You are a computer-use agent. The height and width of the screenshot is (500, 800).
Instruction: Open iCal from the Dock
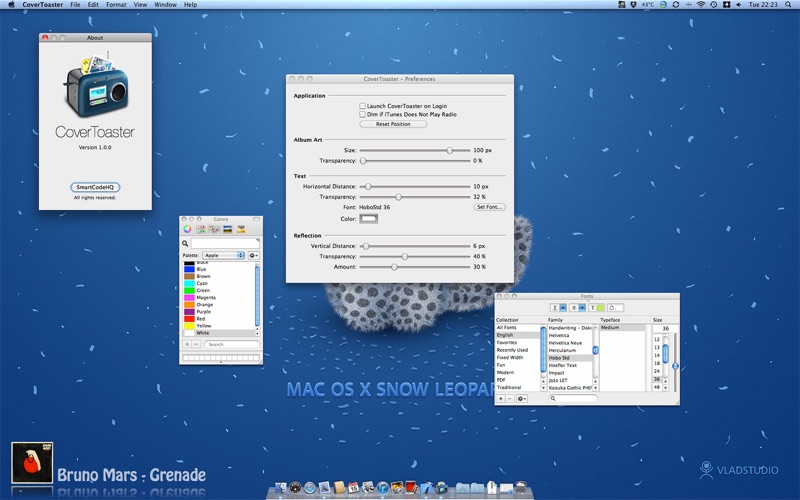(353, 488)
